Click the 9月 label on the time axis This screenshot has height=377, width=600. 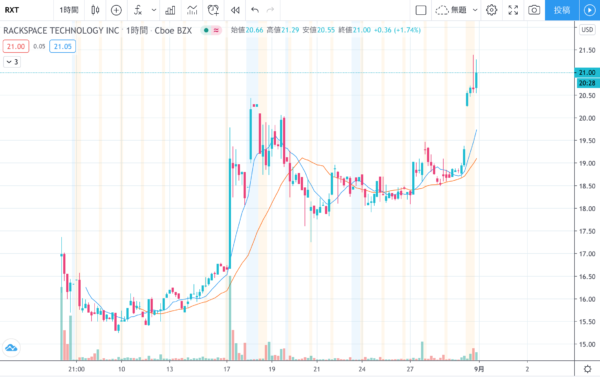[x=479, y=369]
